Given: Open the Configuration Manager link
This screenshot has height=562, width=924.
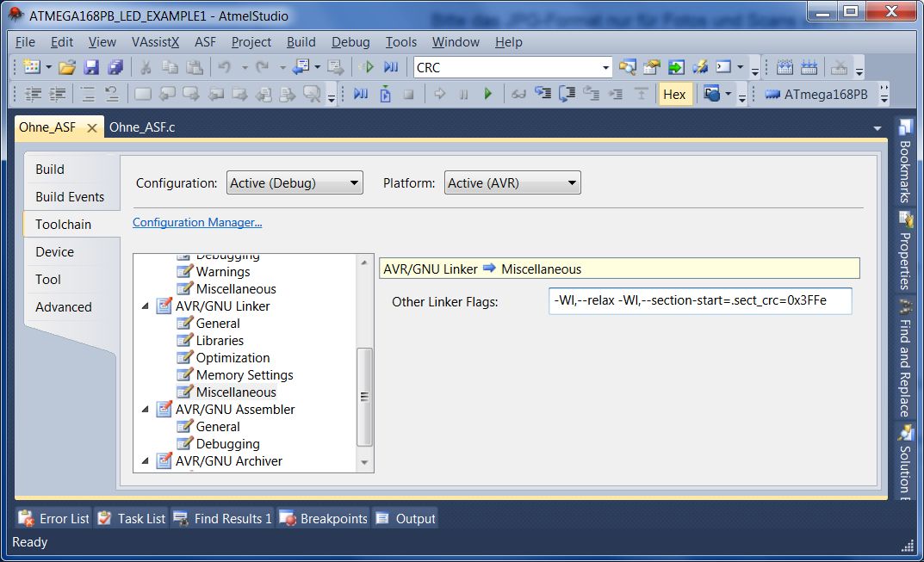Looking at the screenshot, I should [197, 223].
